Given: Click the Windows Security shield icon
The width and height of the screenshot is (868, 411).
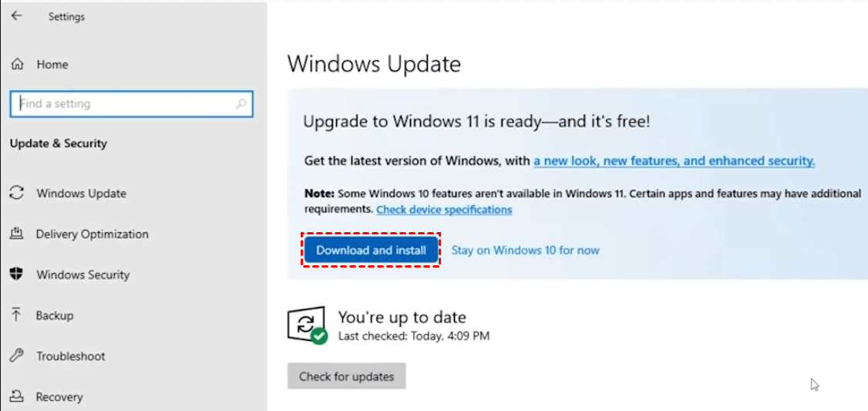Looking at the screenshot, I should [17, 275].
